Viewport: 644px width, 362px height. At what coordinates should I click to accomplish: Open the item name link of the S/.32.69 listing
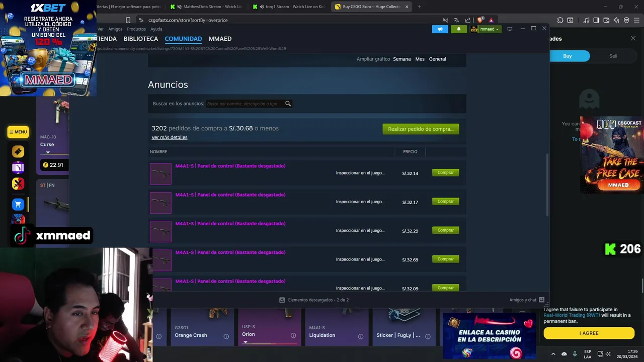pos(230,252)
